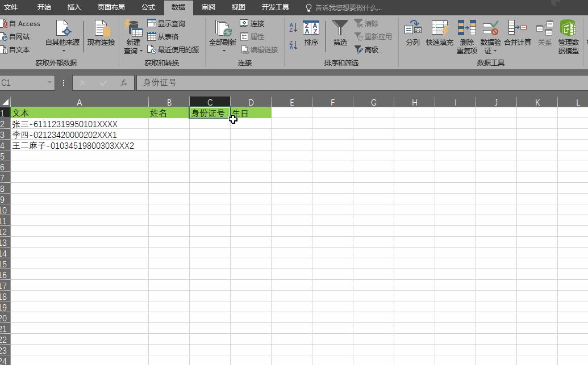Click 关系 relationships button
588x365 pixels.
[544, 33]
